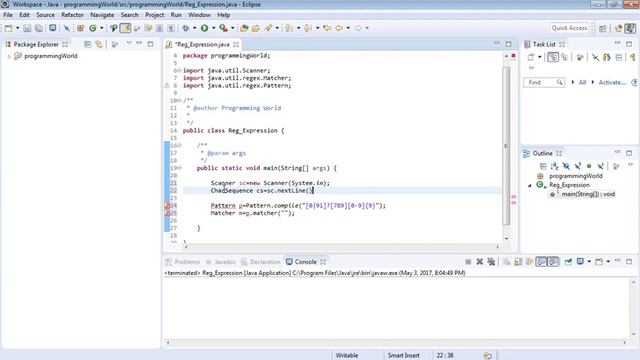Viewport: 640px width, 360px height.
Task: Click the Task List help question icon
Action: [x=634, y=82]
